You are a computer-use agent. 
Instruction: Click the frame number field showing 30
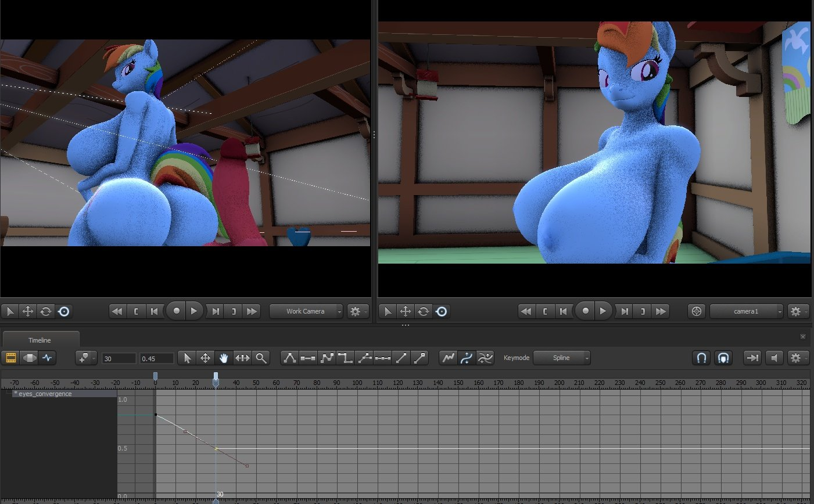click(x=119, y=359)
